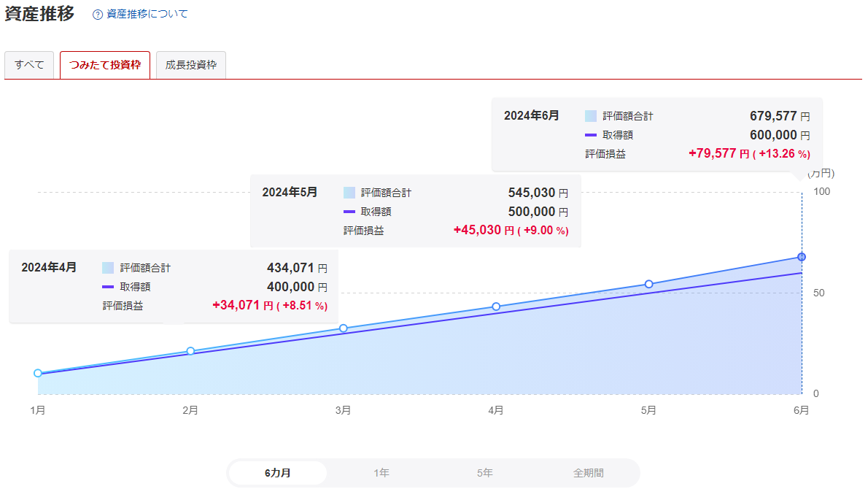Select the 6カ月 period option
Screen dimensions: 868x489
click(x=278, y=473)
